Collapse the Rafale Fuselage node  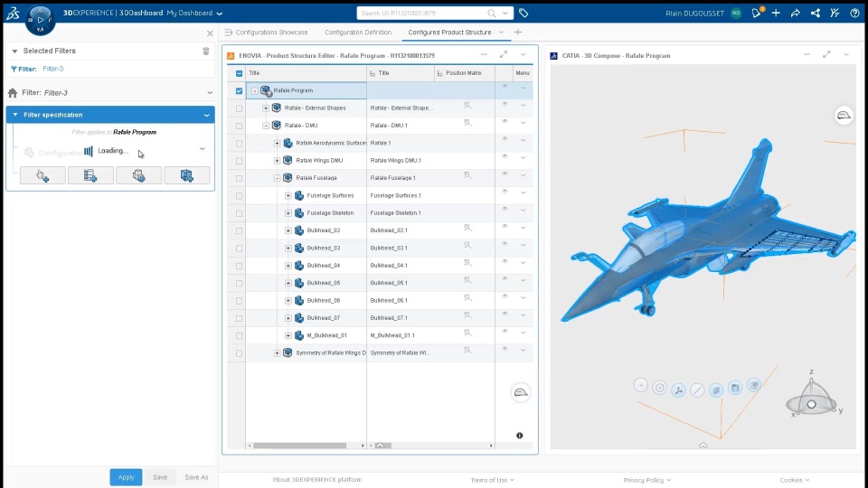277,178
